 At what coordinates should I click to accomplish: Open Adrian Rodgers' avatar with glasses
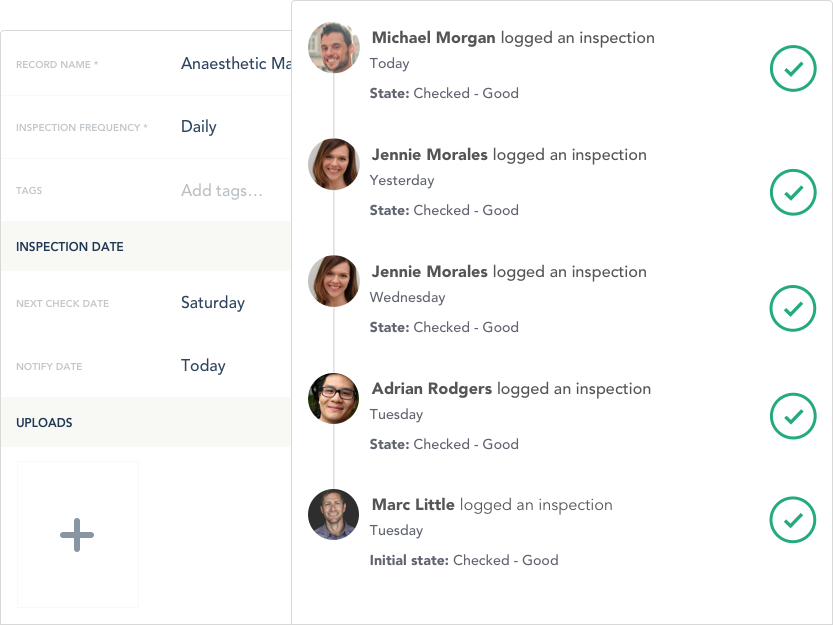point(334,398)
